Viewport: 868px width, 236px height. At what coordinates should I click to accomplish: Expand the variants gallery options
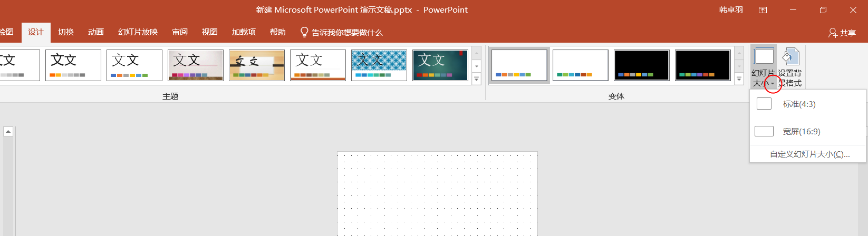[x=739, y=79]
